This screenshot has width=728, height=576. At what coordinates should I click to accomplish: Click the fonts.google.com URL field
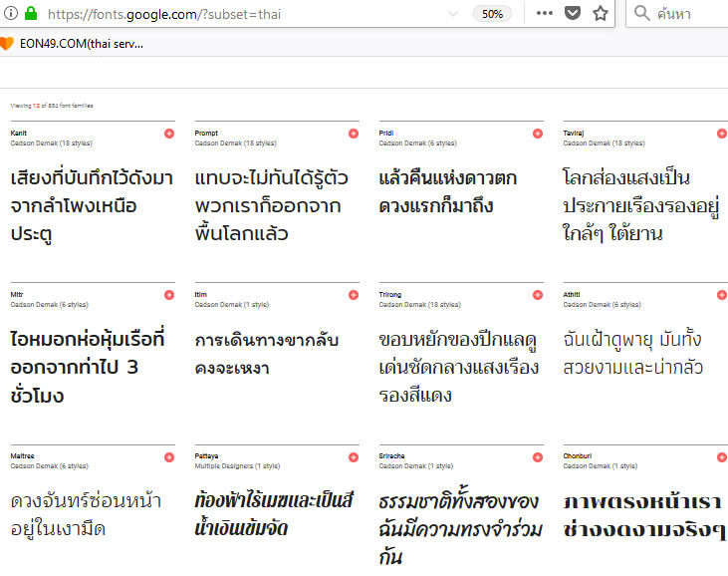(164, 14)
